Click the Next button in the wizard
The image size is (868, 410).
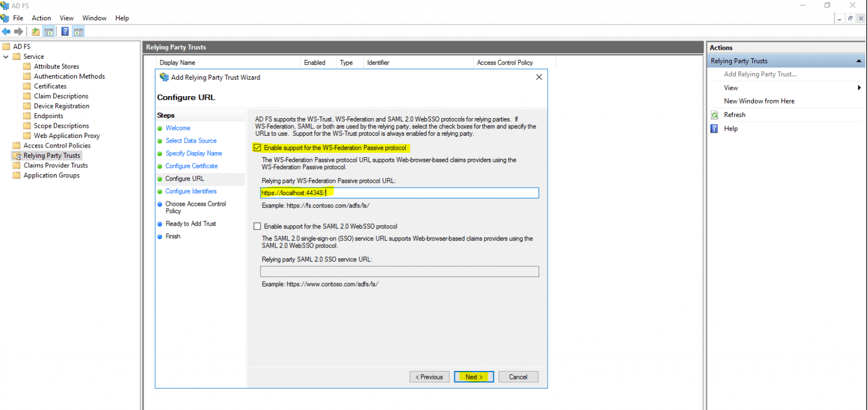tap(474, 377)
